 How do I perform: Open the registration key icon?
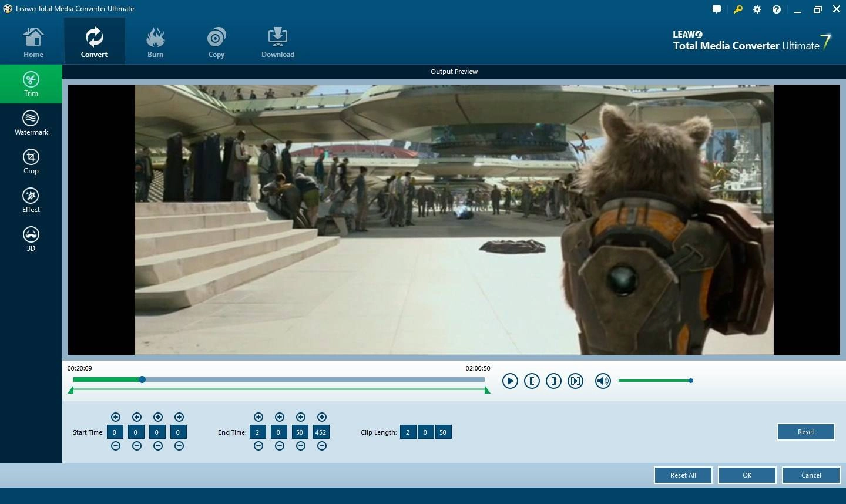coord(738,9)
